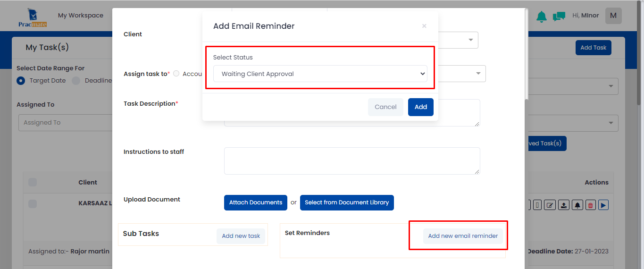
Task: Click the upload icon in Actions
Action: 564,205
